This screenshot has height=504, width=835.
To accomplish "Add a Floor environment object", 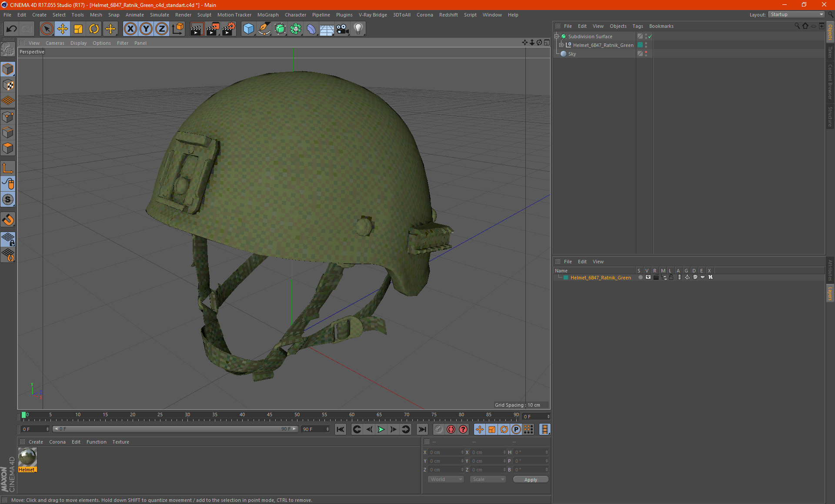I will [327, 29].
